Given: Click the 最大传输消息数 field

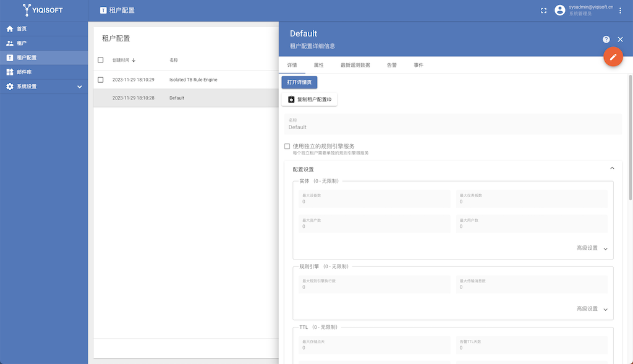Looking at the screenshot, I should click(532, 284).
